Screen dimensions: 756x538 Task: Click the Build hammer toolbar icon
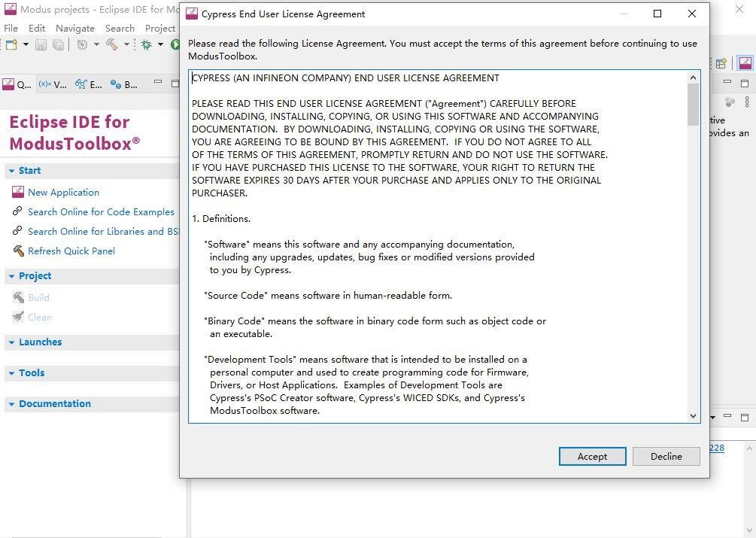(112, 45)
